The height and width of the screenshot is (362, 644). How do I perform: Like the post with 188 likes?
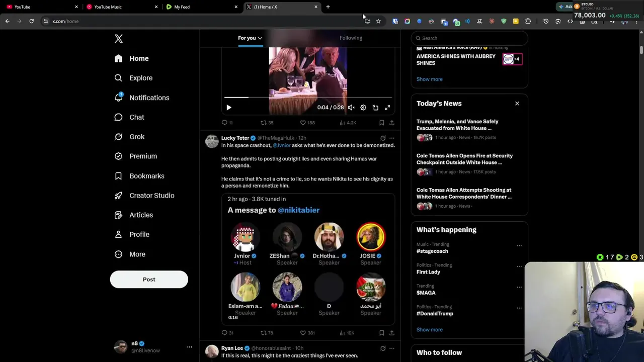click(307, 123)
